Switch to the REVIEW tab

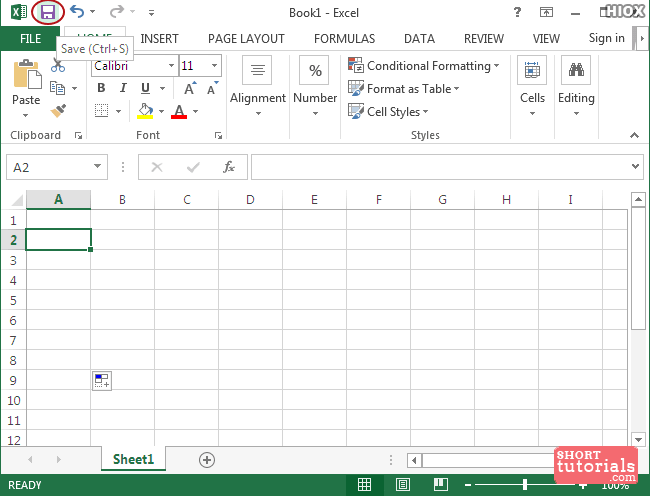[x=484, y=39]
